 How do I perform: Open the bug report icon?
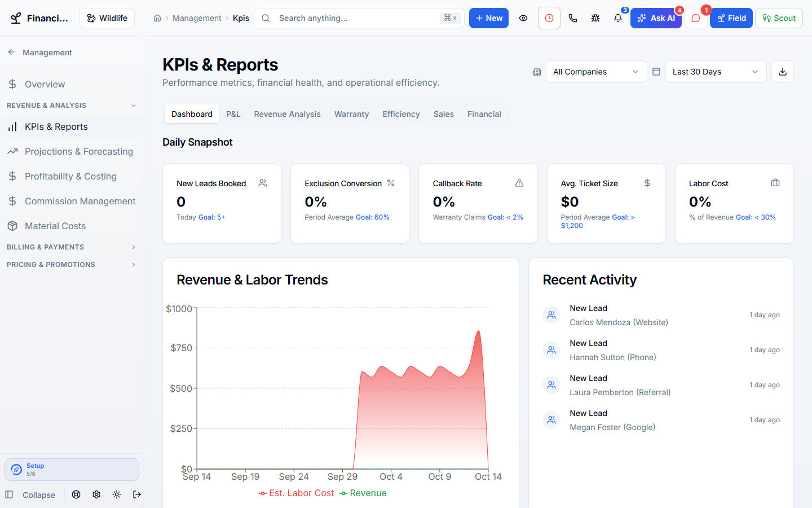595,18
